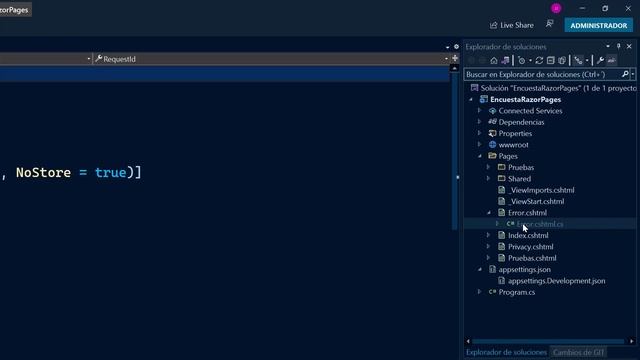Screen dimensions: 640x360
Task: Open dropdown arrow next to file nesting icon
Action: point(587,60)
